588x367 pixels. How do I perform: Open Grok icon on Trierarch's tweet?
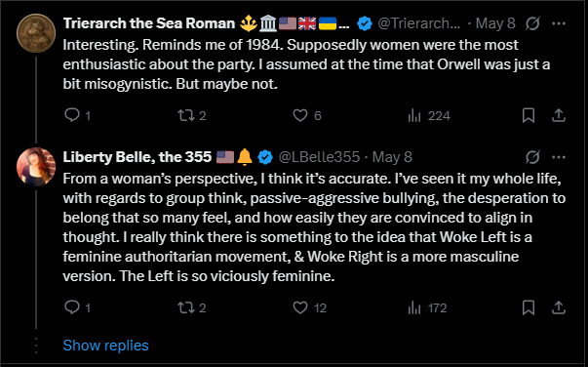click(x=532, y=23)
